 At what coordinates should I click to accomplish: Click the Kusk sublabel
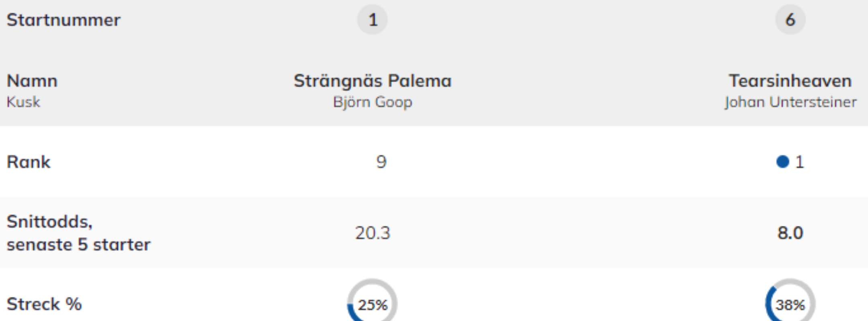coord(23,102)
